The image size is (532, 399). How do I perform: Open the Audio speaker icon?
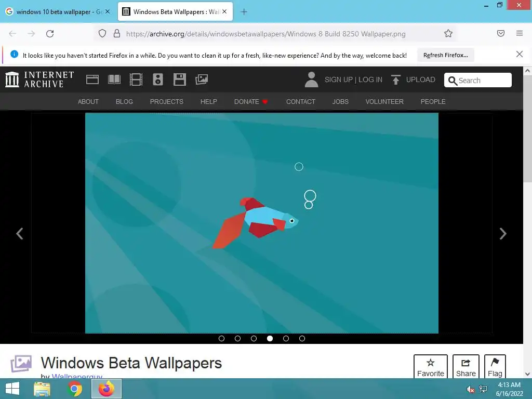158,79
